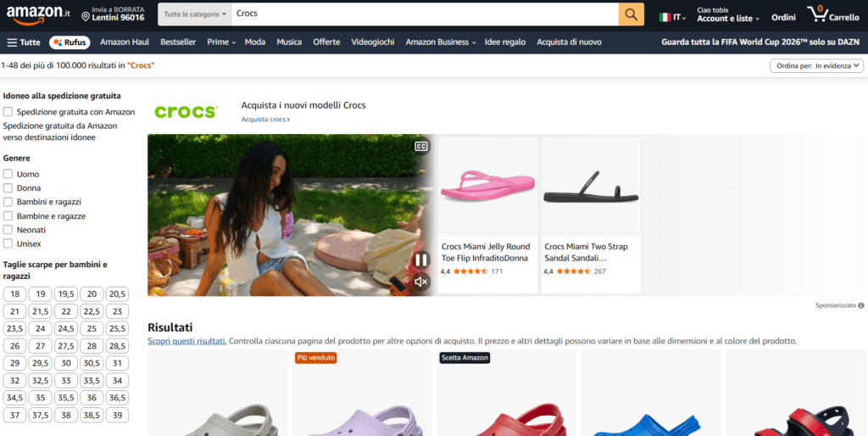The width and height of the screenshot is (868, 436).
Task: Pause the Crocs video
Action: tap(421, 260)
